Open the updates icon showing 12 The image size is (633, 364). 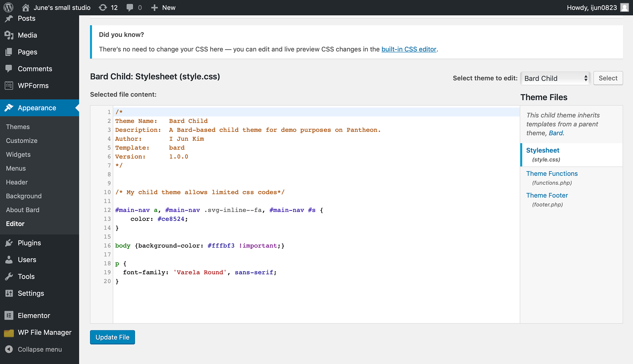coord(103,7)
